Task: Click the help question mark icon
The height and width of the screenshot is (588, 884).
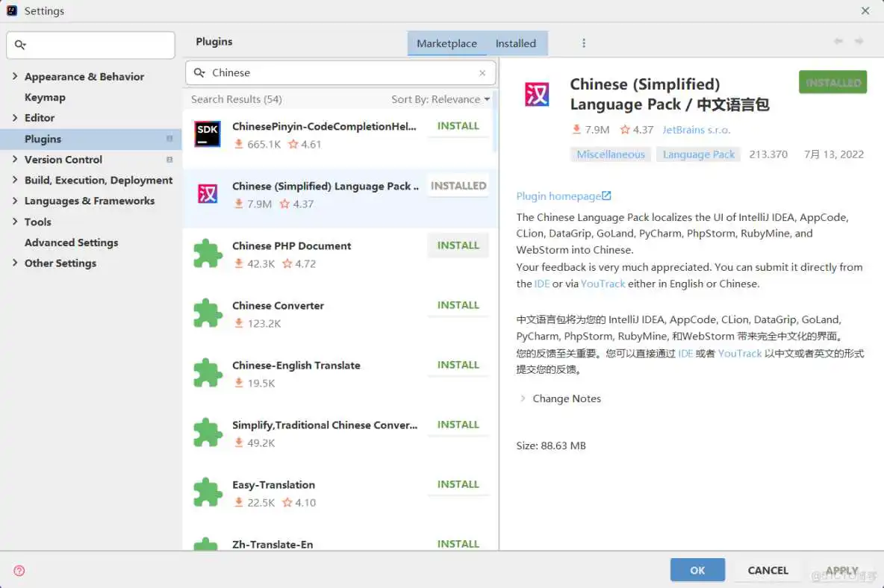Action: tap(19, 571)
